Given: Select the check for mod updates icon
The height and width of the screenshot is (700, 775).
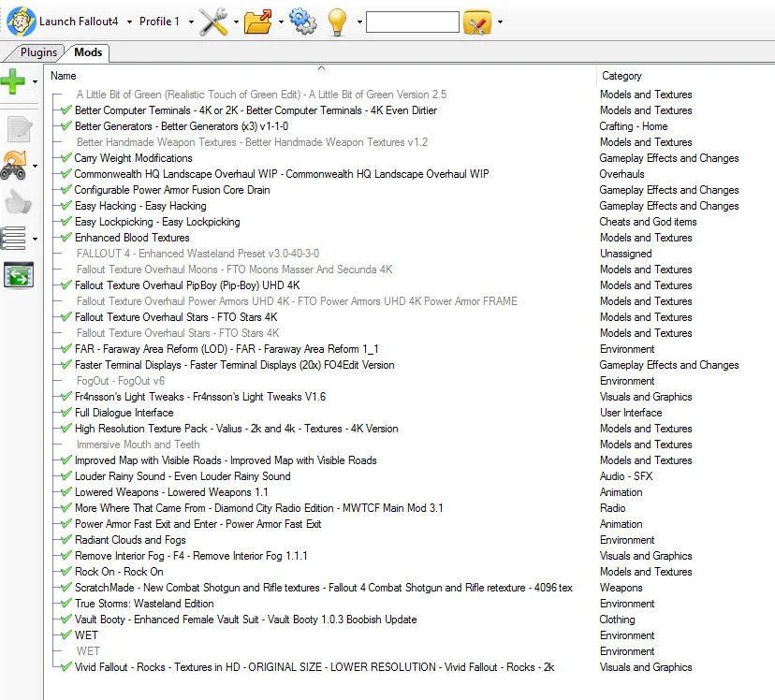Looking at the screenshot, I should (x=16, y=165).
